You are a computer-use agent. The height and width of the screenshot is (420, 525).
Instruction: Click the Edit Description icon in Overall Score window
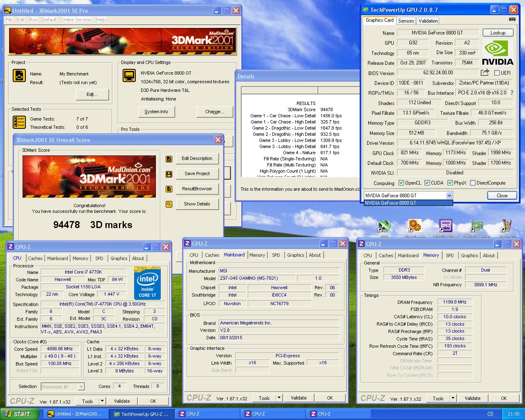[x=169, y=159]
